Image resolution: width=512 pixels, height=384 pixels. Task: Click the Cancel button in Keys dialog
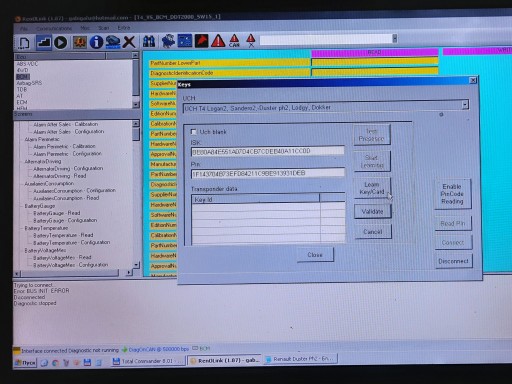coord(373,232)
